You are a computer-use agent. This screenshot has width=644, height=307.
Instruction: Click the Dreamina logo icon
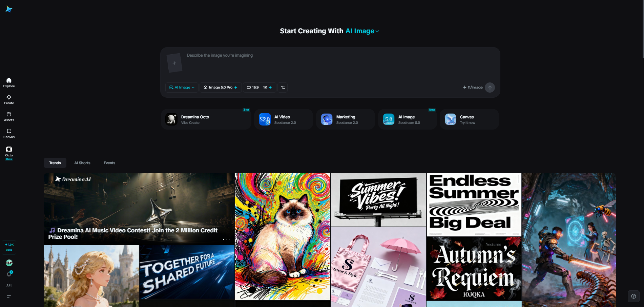(x=9, y=9)
